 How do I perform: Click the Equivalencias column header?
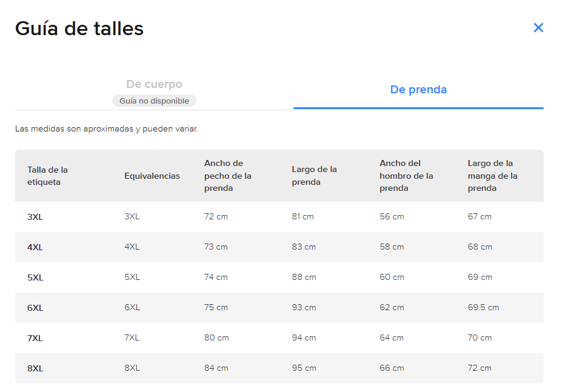point(152,176)
